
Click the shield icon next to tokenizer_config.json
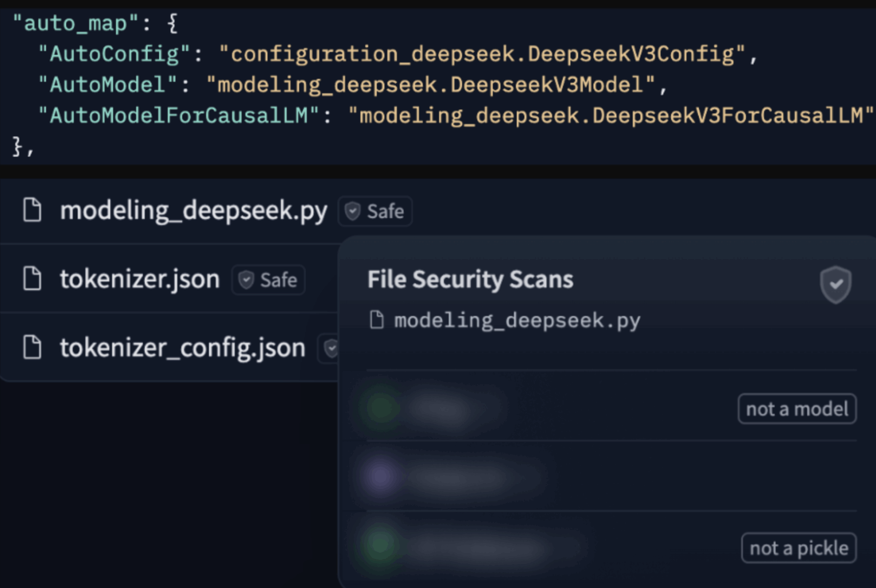tap(331, 348)
